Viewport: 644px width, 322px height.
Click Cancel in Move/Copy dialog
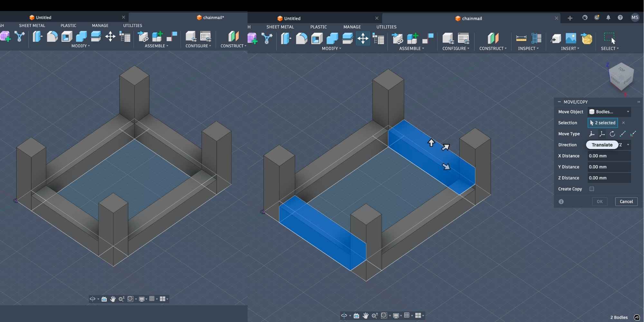pyautogui.click(x=626, y=202)
